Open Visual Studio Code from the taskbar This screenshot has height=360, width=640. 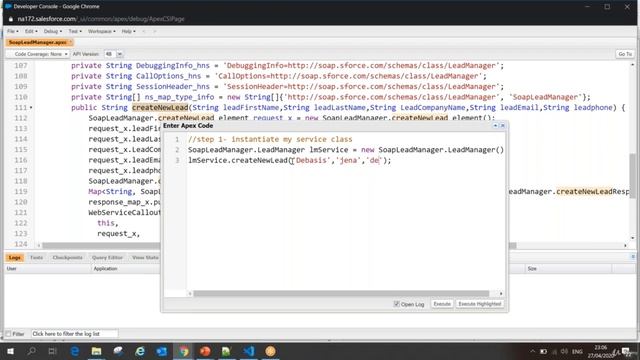point(249,351)
